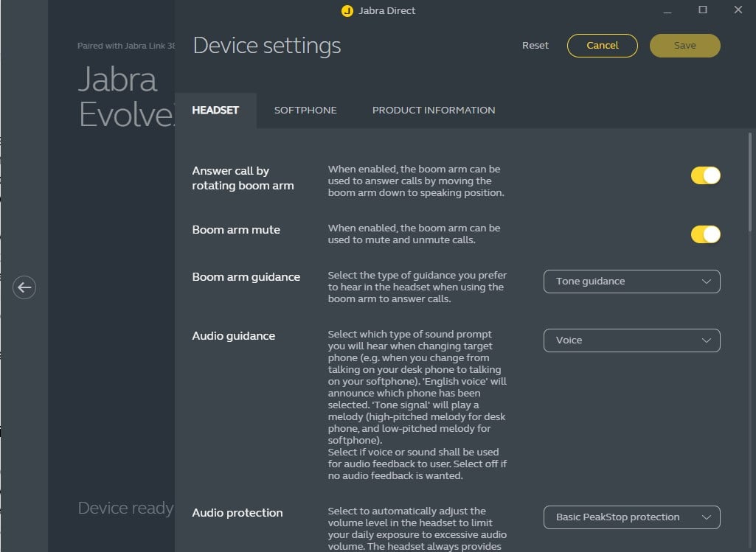Select the Headset tab

point(215,111)
